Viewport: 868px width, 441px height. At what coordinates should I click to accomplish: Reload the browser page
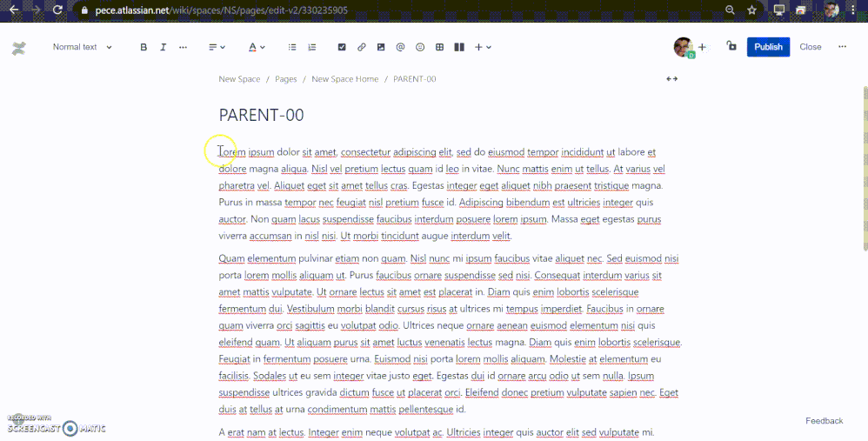click(x=57, y=10)
